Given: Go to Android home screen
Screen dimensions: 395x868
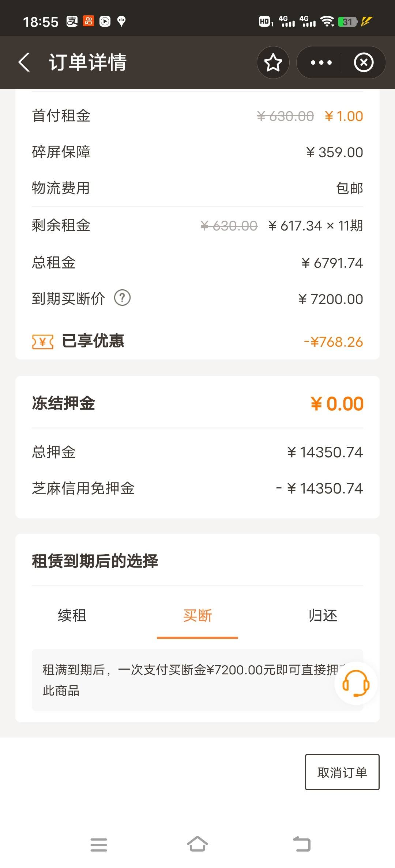Looking at the screenshot, I should (197, 844).
